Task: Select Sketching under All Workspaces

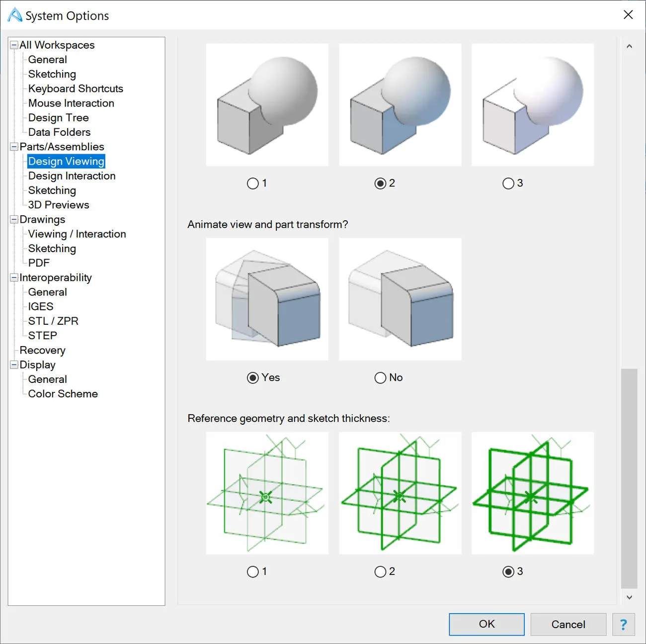Action: pyautogui.click(x=52, y=74)
